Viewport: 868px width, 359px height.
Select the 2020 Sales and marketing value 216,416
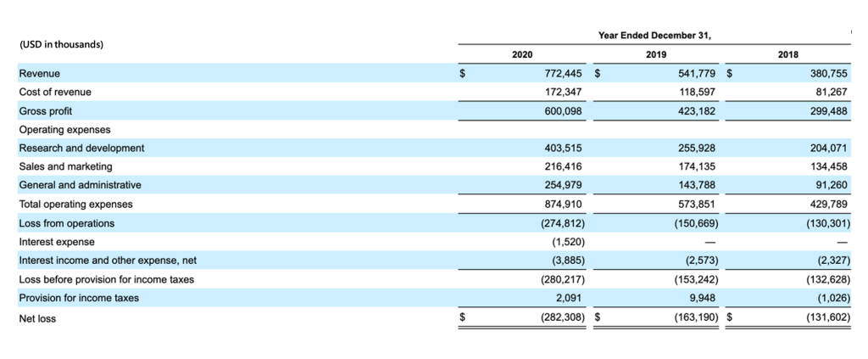(562, 167)
